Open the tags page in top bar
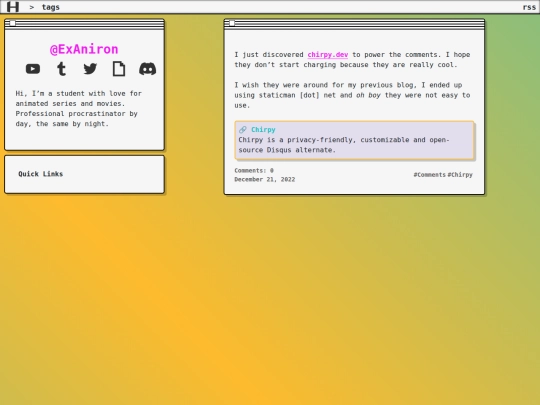Image resolution: width=540 pixels, height=405 pixels. click(51, 7)
